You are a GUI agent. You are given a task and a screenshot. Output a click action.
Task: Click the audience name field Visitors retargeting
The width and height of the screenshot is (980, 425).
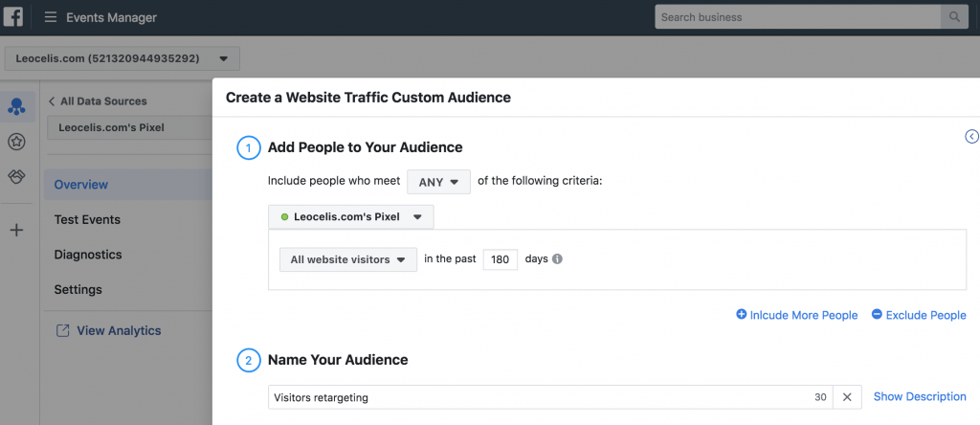tap(550, 397)
